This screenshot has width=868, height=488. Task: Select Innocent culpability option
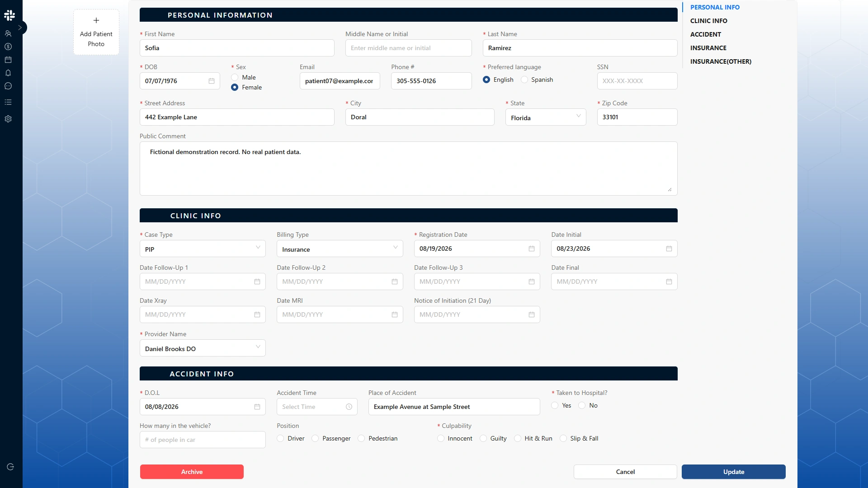[x=441, y=438]
